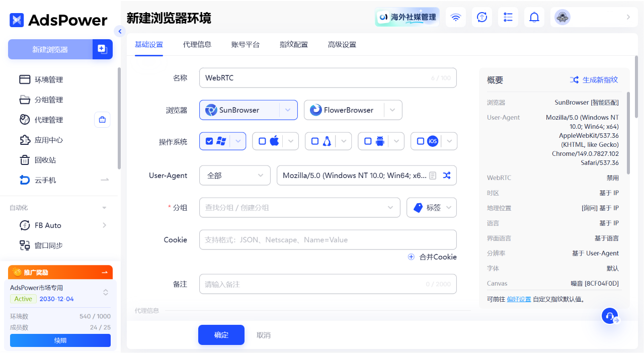
Task: Check the iOS operating system checkbox
Action: tap(421, 141)
